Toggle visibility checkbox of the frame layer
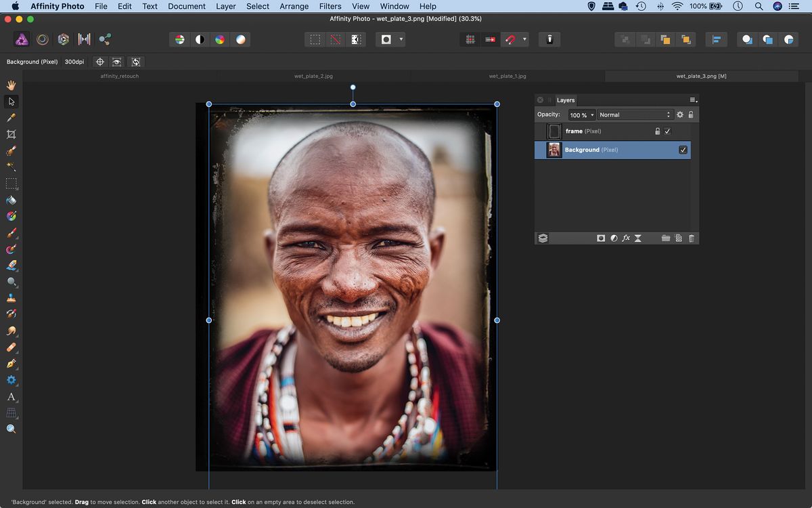 667,131
